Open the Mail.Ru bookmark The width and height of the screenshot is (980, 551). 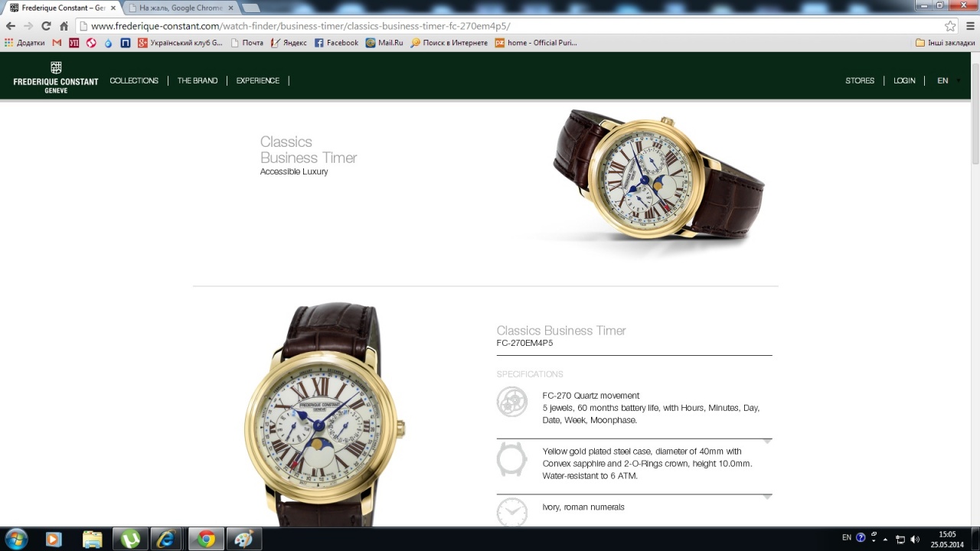pos(384,43)
